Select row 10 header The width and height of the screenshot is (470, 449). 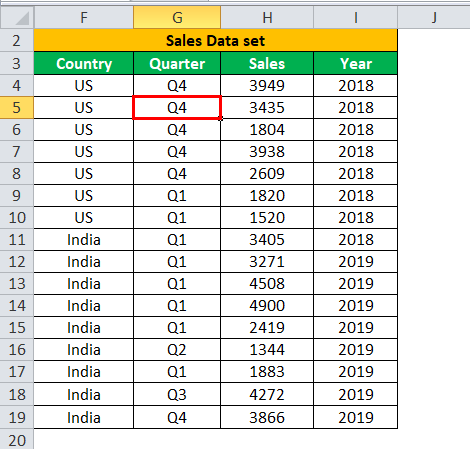click(17, 218)
